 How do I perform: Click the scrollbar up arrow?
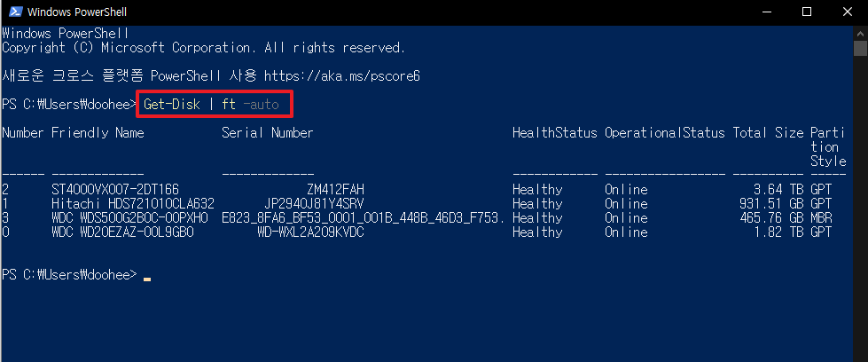point(860,32)
